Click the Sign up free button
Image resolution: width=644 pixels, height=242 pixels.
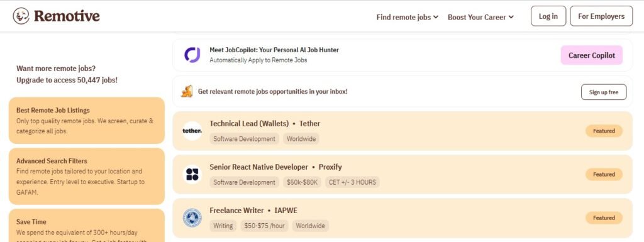(604, 92)
